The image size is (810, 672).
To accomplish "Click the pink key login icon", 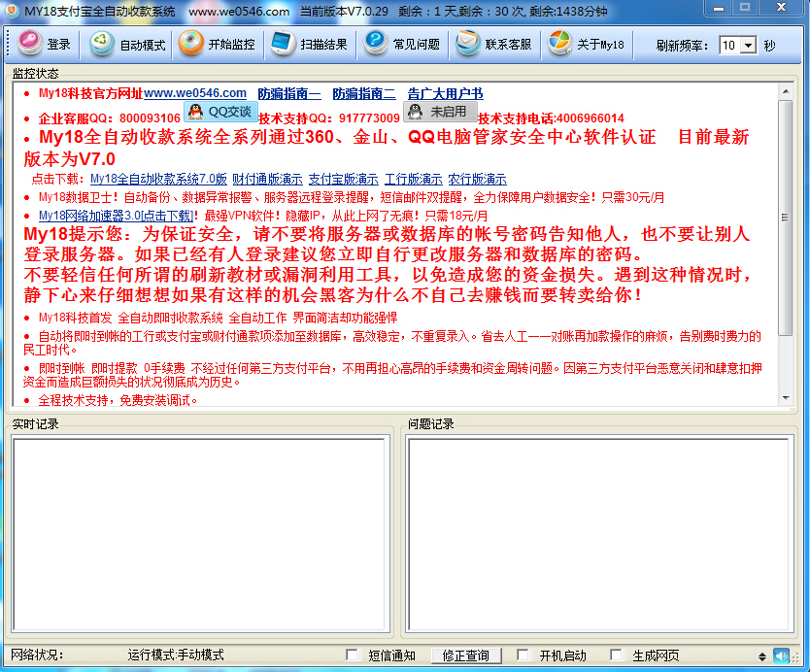I will pyautogui.click(x=30, y=44).
